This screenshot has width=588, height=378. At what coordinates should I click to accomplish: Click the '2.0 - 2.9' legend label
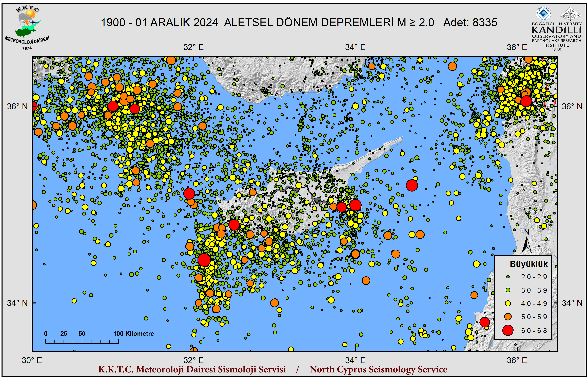[x=534, y=277]
